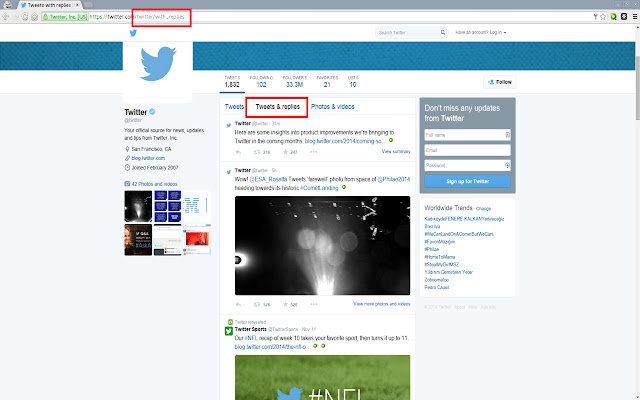640x400 pixels.
Task: View Tweets count 1,832
Action: 232,82
